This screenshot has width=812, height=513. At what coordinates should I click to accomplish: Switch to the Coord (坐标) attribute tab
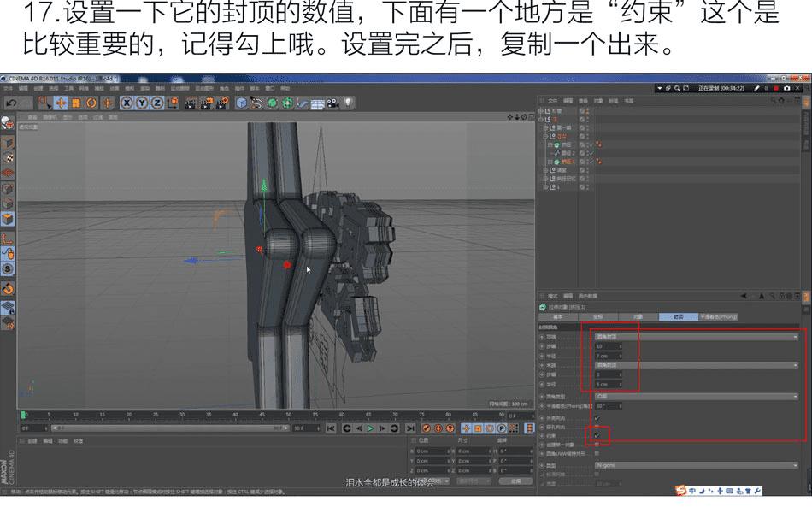pyautogui.click(x=598, y=316)
